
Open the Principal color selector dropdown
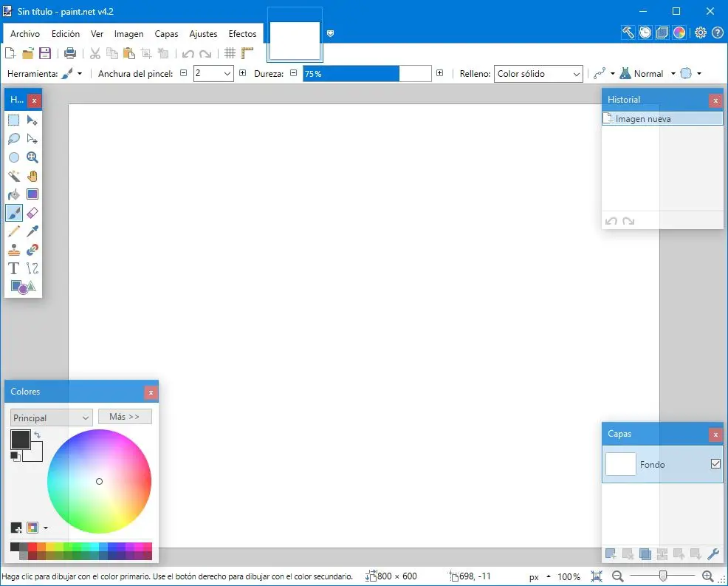(52, 418)
